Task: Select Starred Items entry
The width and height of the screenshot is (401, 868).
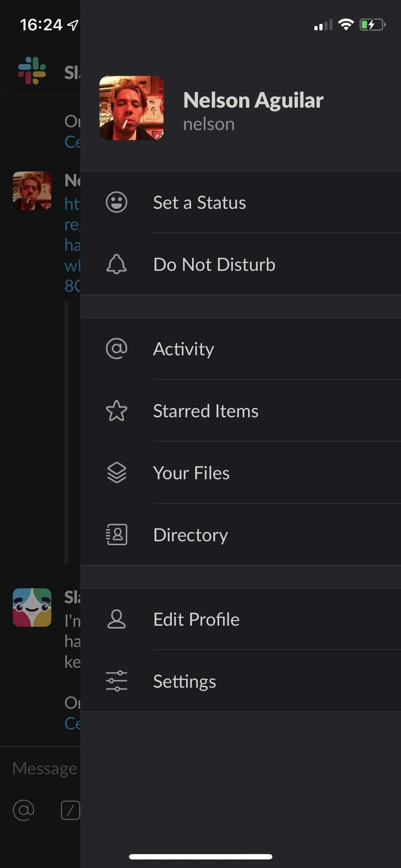Action: pyautogui.click(x=241, y=410)
